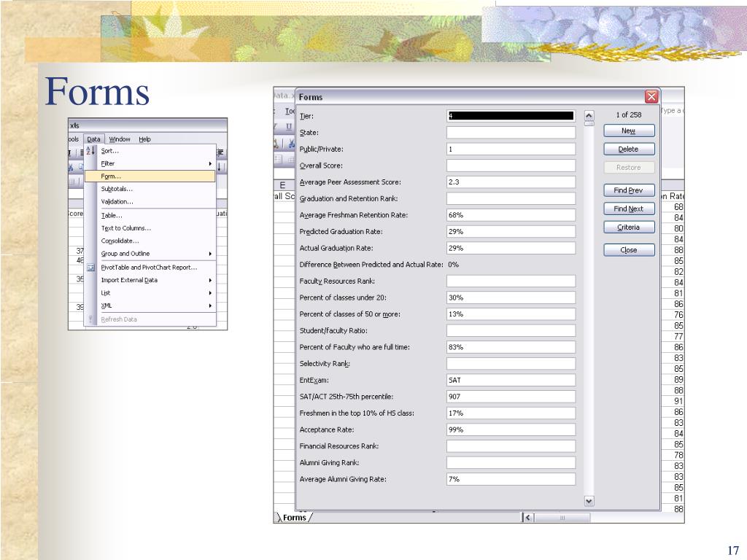Open Criteria in Forms dialog
The height and width of the screenshot is (560, 747).
pyautogui.click(x=629, y=227)
